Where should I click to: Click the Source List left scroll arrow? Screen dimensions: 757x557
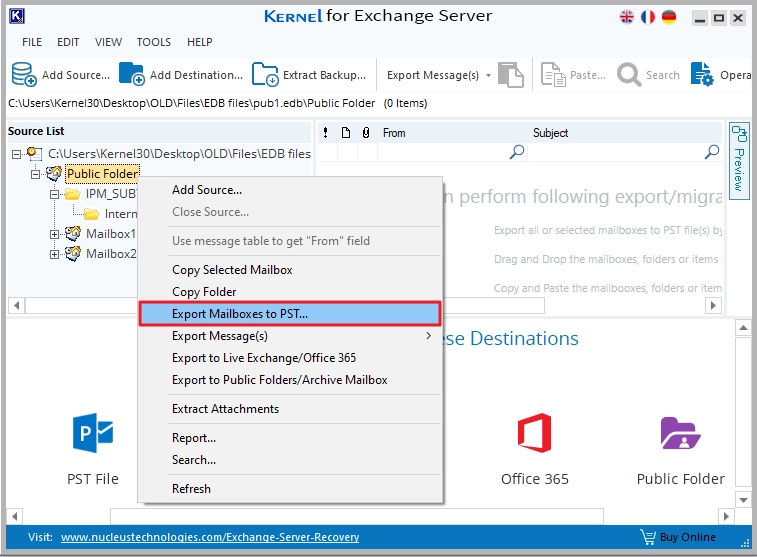click(17, 305)
